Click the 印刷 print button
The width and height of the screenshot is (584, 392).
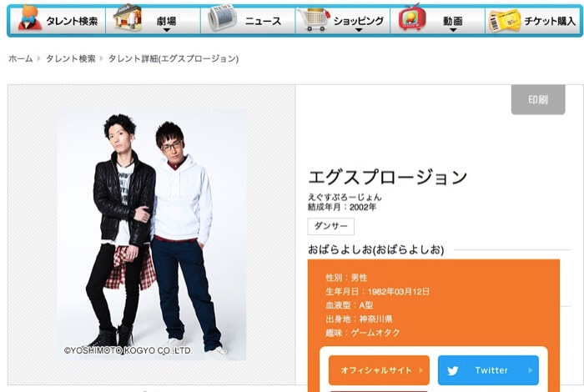[x=538, y=99]
